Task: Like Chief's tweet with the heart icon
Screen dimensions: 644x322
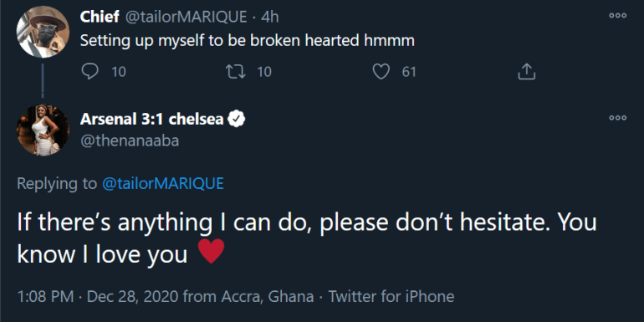Action: pyautogui.click(x=381, y=72)
